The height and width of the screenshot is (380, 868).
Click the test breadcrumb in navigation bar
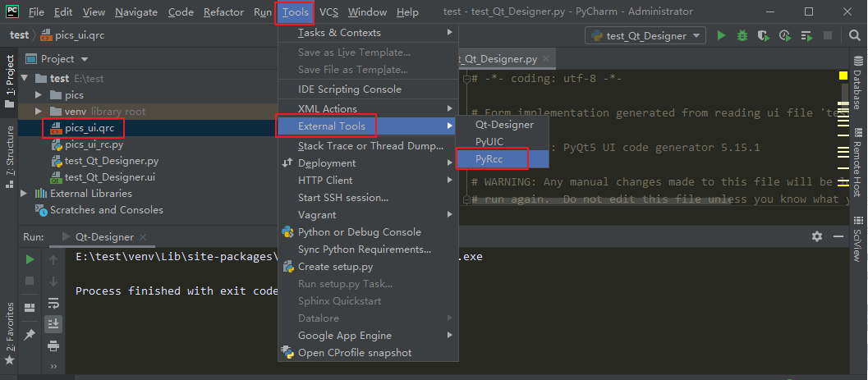(19, 35)
